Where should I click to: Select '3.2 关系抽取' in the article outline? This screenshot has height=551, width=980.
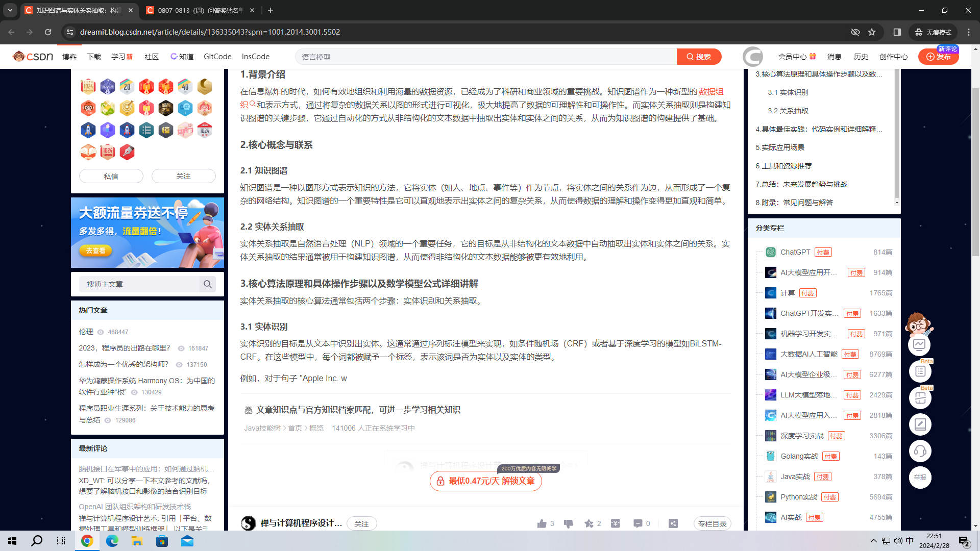click(x=788, y=111)
